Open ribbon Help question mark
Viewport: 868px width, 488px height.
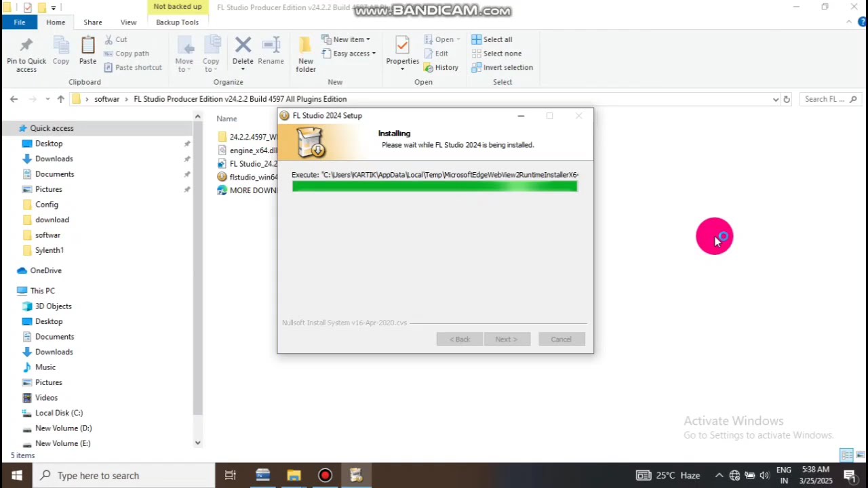point(862,22)
